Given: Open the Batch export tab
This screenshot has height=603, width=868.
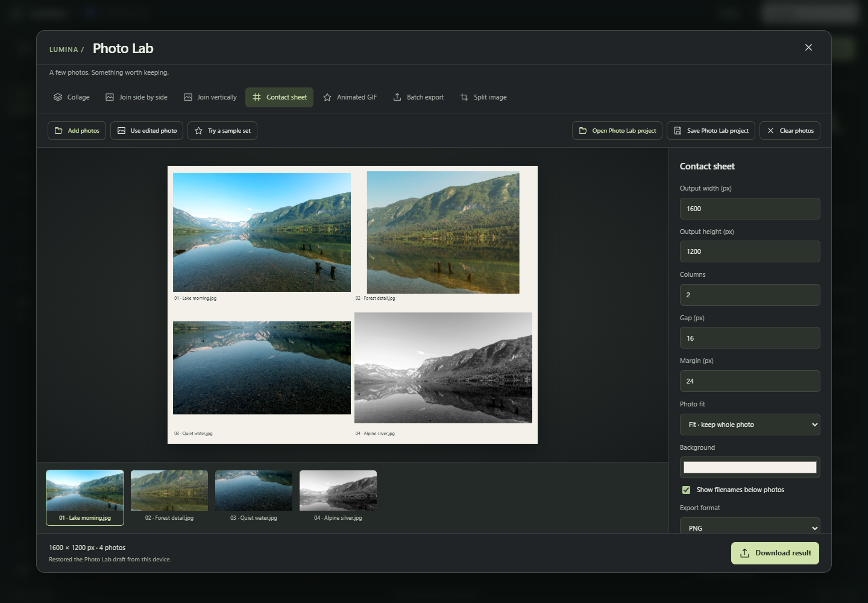Looking at the screenshot, I should click(418, 97).
